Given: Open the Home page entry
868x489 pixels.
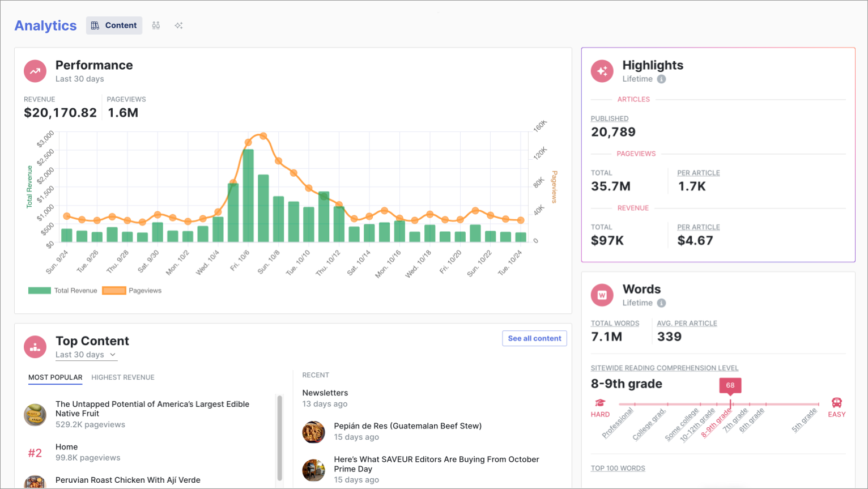Looking at the screenshot, I should pyautogui.click(x=66, y=447).
